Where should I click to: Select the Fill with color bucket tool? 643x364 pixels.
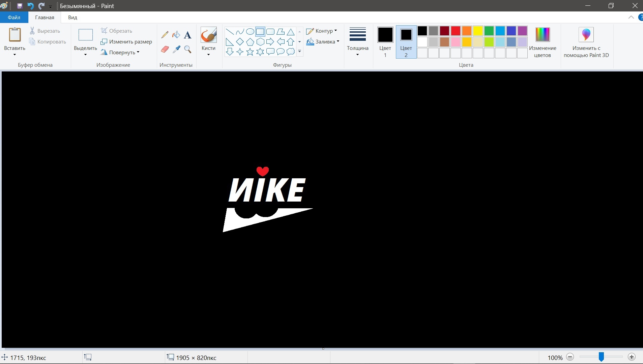[x=176, y=34]
